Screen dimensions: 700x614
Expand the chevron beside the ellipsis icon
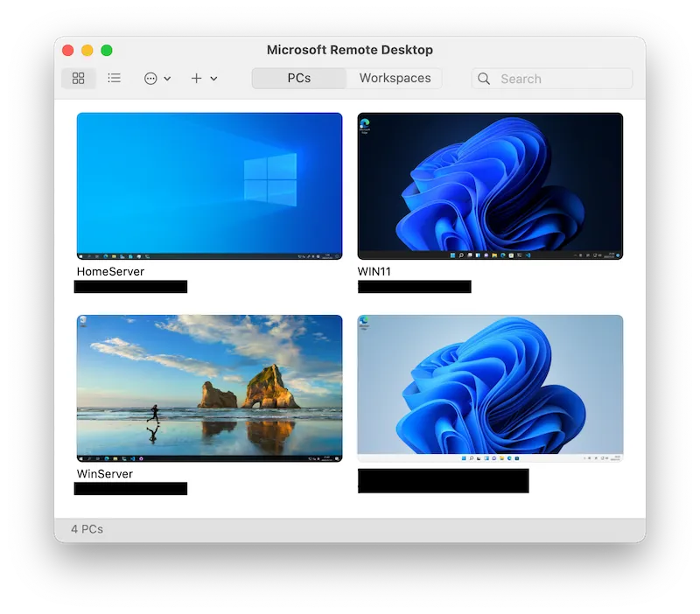pos(167,79)
